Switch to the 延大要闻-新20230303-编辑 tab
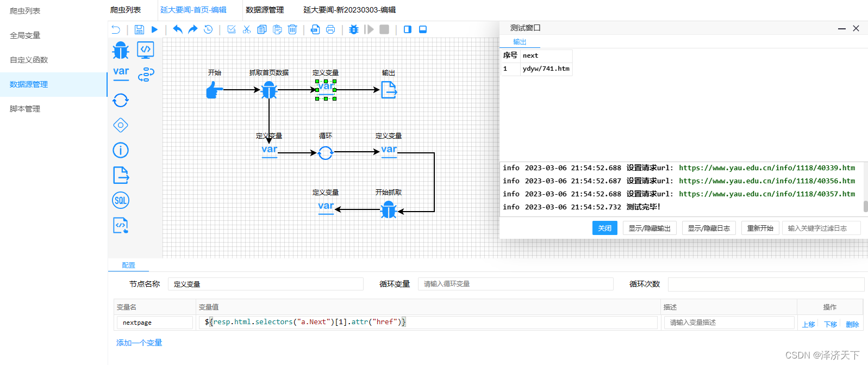868x365 pixels. click(x=349, y=10)
